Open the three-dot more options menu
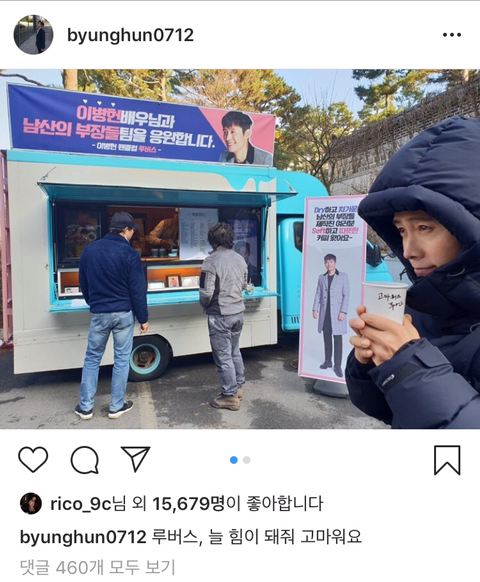 452,35
